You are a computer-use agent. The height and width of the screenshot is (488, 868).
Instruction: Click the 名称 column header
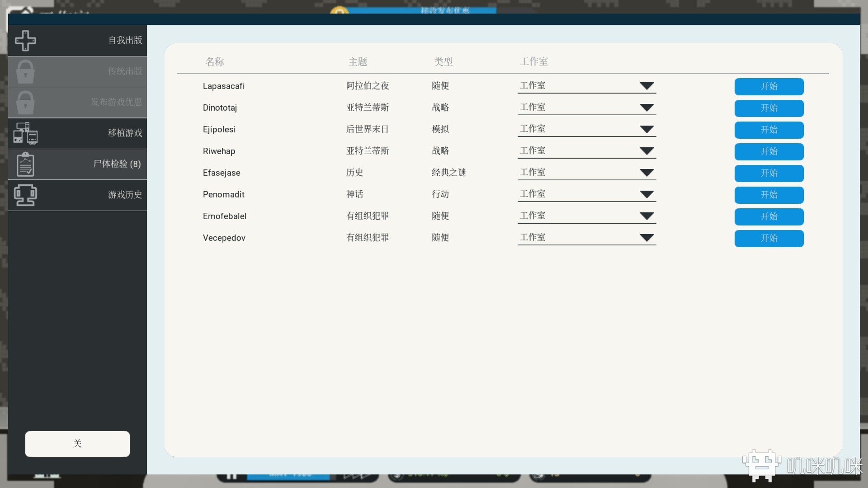pyautogui.click(x=215, y=62)
